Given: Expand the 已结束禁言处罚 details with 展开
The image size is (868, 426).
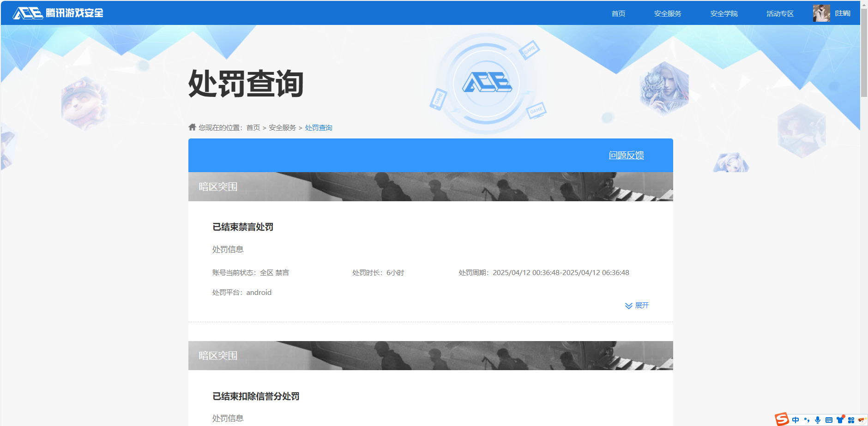Looking at the screenshot, I should pyautogui.click(x=637, y=306).
